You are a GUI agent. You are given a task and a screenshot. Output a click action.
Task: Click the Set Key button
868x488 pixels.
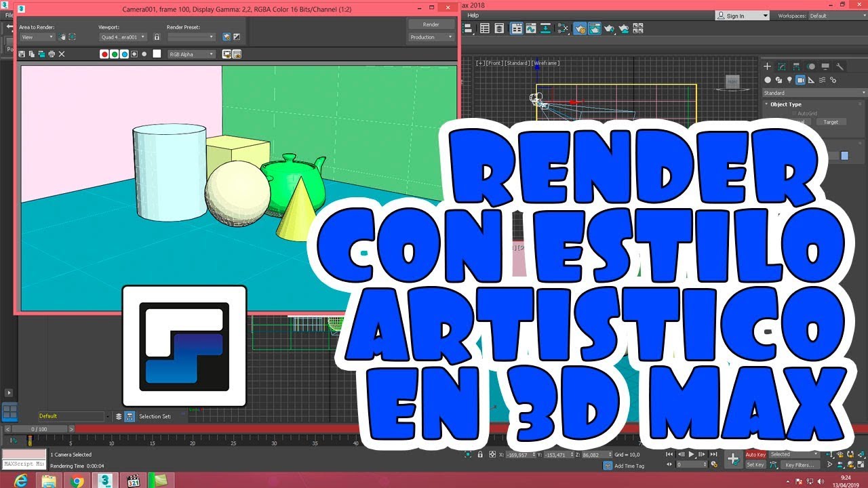pyautogui.click(x=755, y=465)
